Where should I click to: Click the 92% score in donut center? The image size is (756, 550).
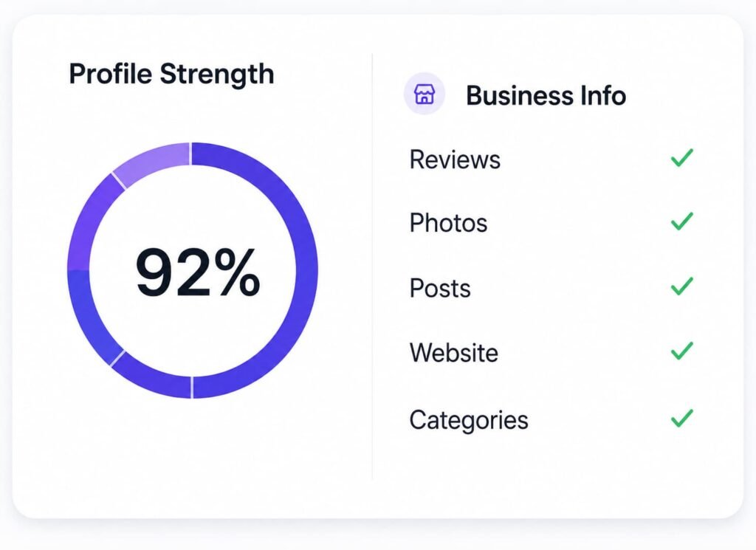pos(198,272)
